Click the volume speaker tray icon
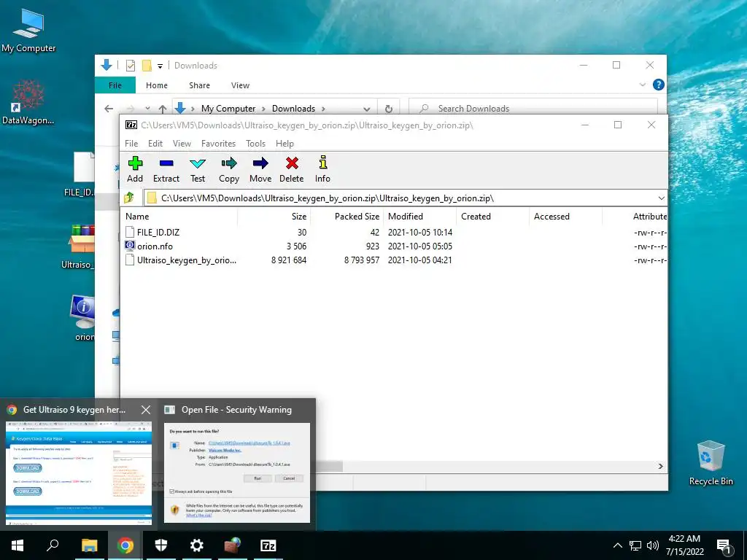The height and width of the screenshot is (560, 747). (653, 545)
